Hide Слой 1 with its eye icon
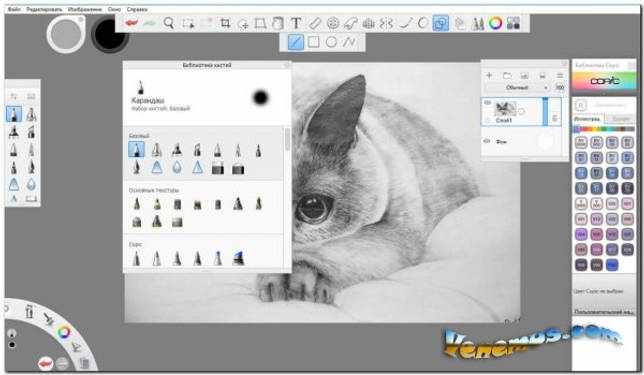The width and height of the screenshot is (644, 375). pyautogui.click(x=487, y=103)
